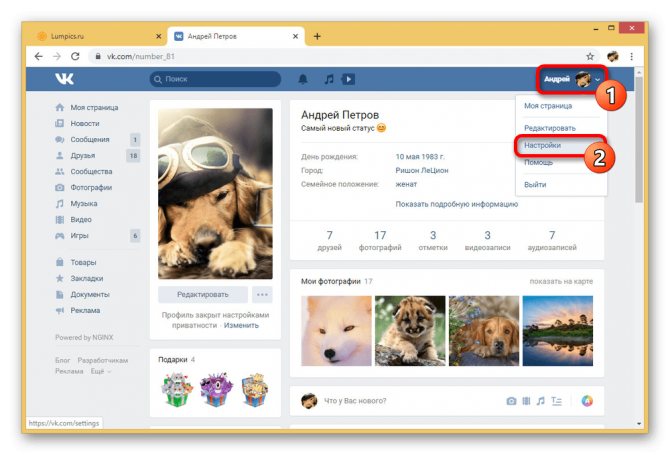Bookmark page with star icon
Image resolution: width=670 pixels, height=455 pixels.
click(x=590, y=56)
